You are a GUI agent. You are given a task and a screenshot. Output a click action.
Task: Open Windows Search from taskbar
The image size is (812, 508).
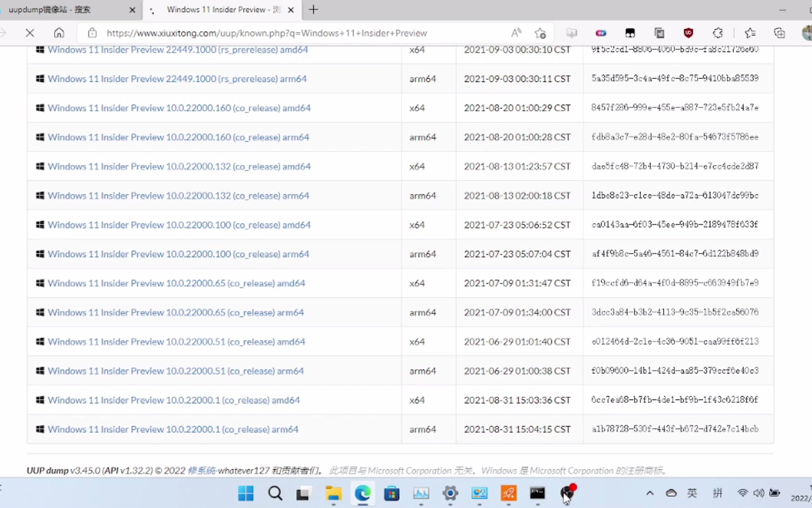[275, 493]
